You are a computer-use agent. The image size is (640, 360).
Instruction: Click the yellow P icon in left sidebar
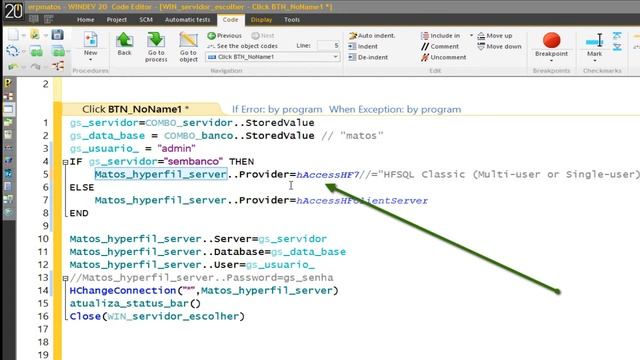pos(8,83)
